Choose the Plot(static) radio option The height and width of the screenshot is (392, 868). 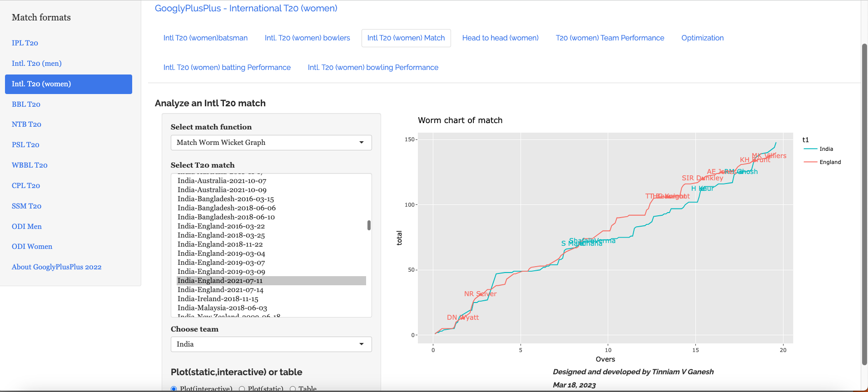242,389
